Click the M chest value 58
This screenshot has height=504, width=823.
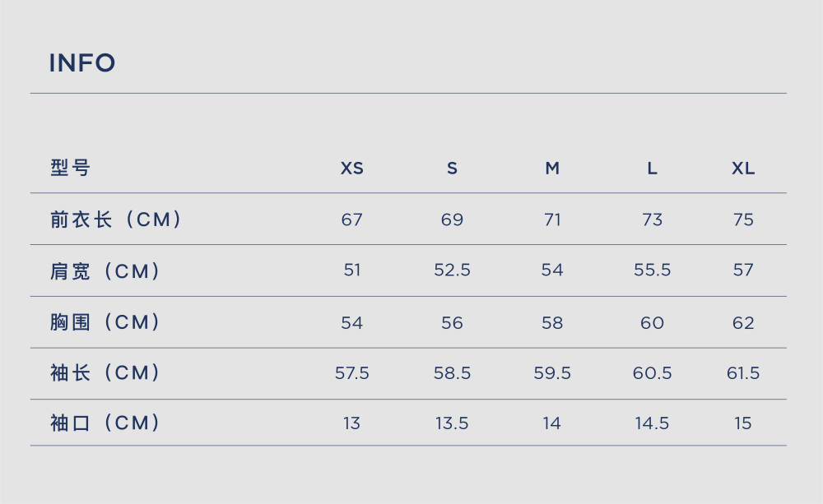[552, 322]
